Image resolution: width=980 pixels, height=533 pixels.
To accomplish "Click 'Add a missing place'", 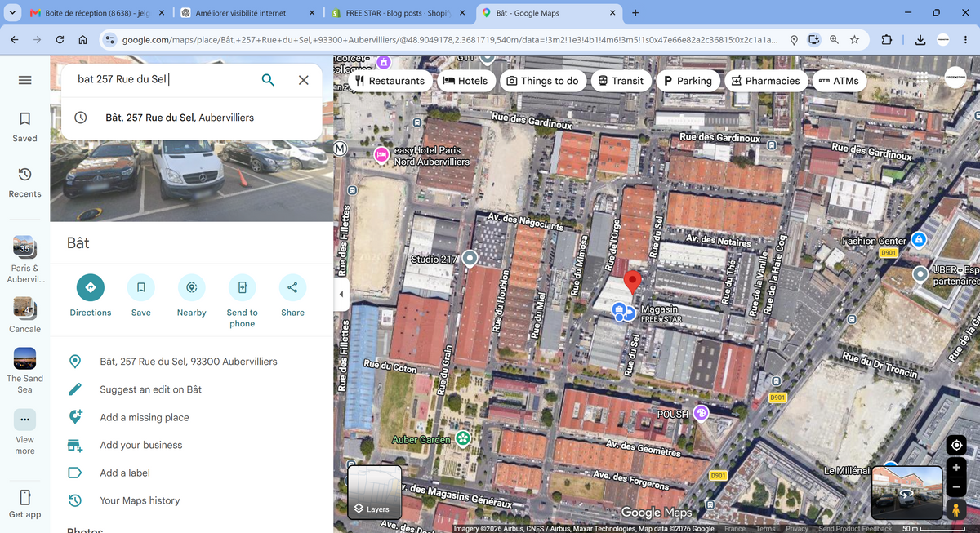I will pos(144,417).
